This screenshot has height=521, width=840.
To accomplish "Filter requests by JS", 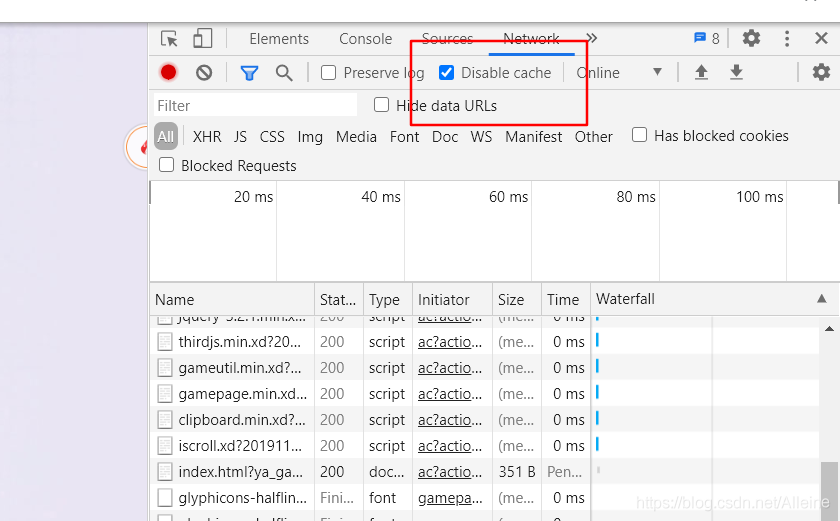I will pos(240,137).
